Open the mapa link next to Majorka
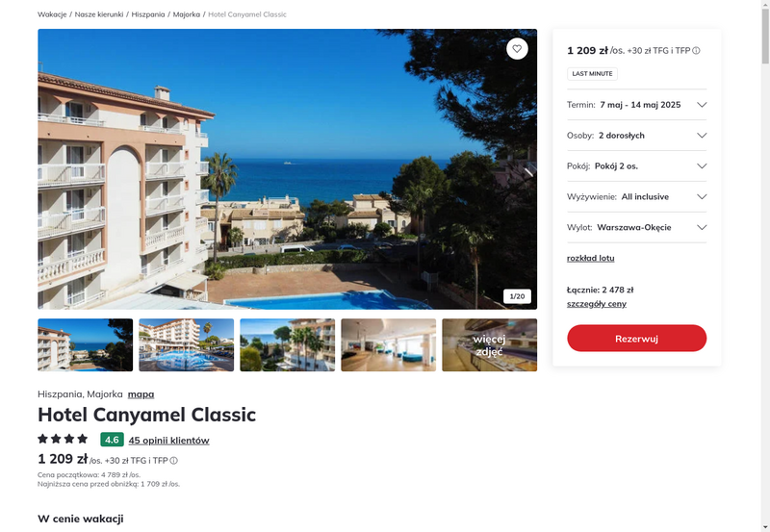Image resolution: width=770 pixels, height=532 pixels. (x=141, y=394)
